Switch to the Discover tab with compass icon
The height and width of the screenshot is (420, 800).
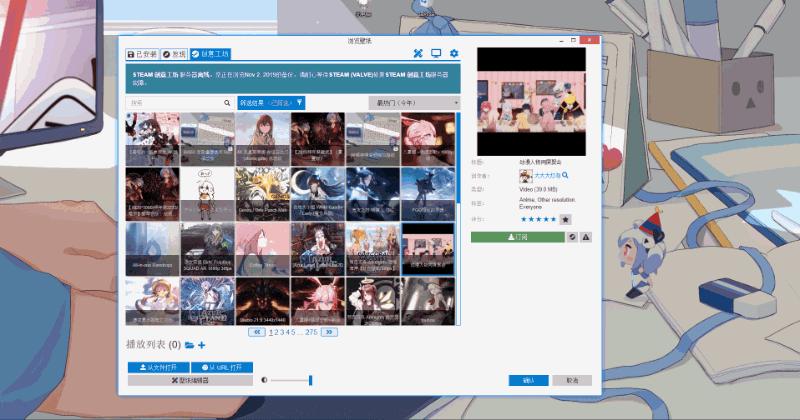[x=174, y=54]
